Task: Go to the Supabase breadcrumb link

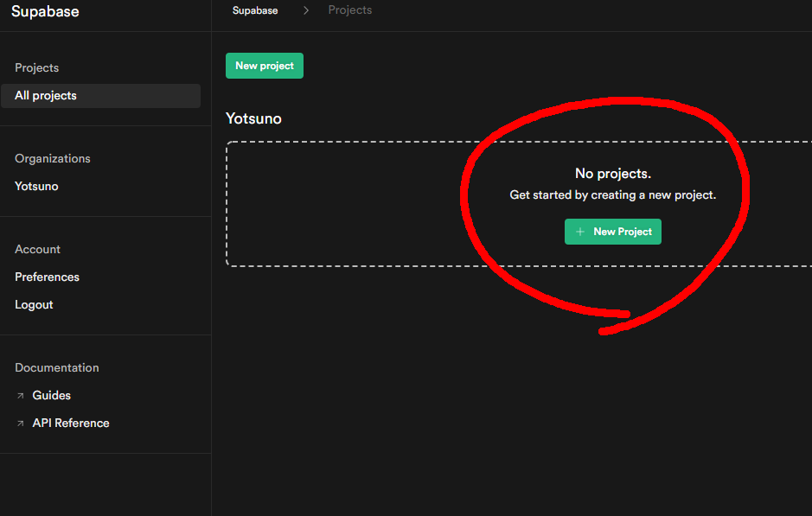Action: (x=255, y=10)
